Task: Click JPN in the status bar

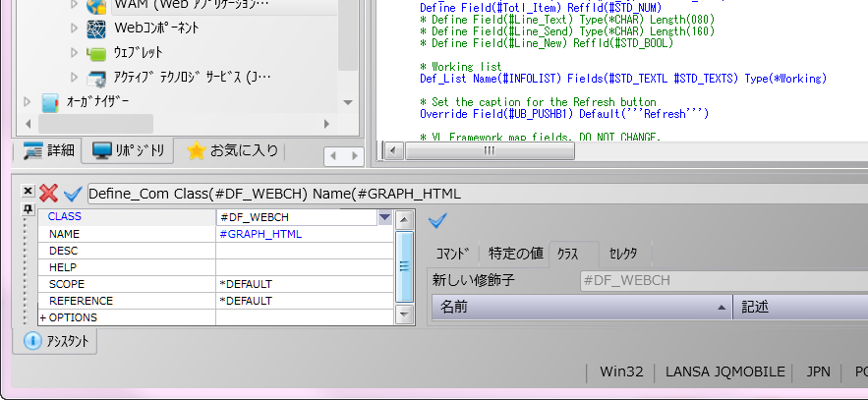Action: [818, 371]
